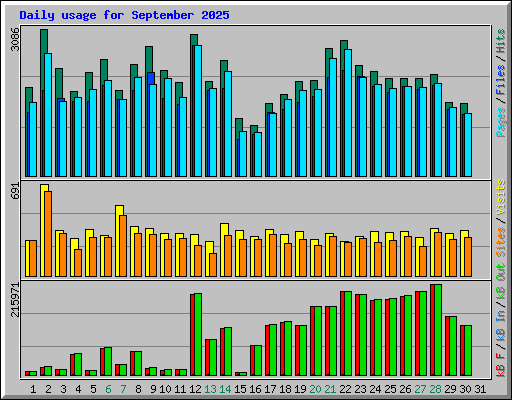Click day 23 on the x-axis
Screen dimensions: 512x400
coord(360,389)
